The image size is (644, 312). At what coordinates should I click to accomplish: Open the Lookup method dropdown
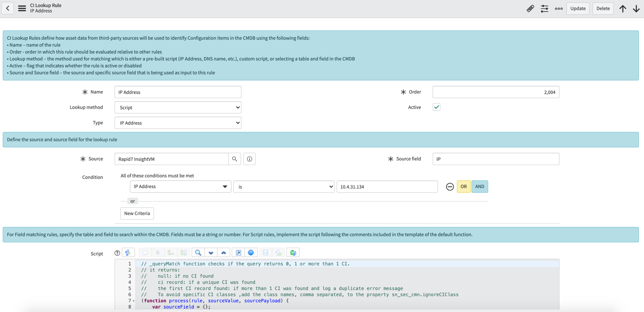(178, 108)
